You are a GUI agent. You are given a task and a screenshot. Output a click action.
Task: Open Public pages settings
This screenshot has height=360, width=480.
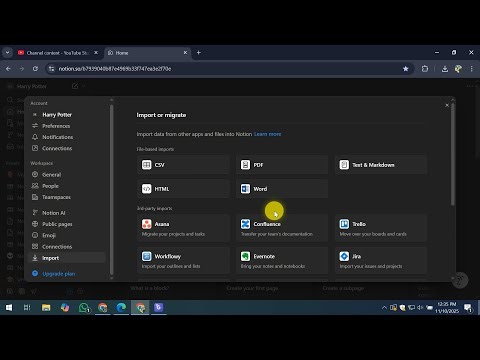click(x=68, y=224)
